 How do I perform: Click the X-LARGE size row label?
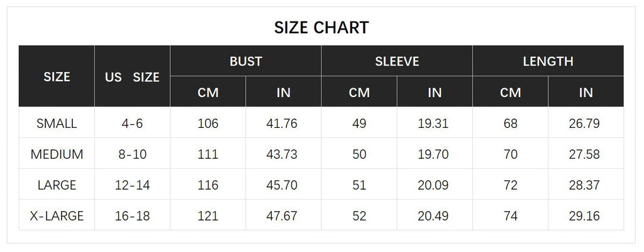pyautogui.click(x=57, y=216)
